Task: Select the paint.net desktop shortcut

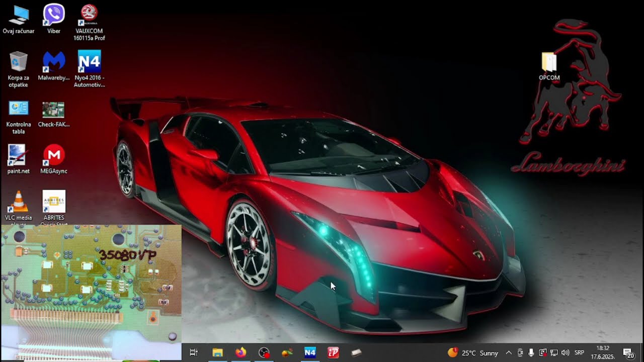Action: pyautogui.click(x=19, y=159)
